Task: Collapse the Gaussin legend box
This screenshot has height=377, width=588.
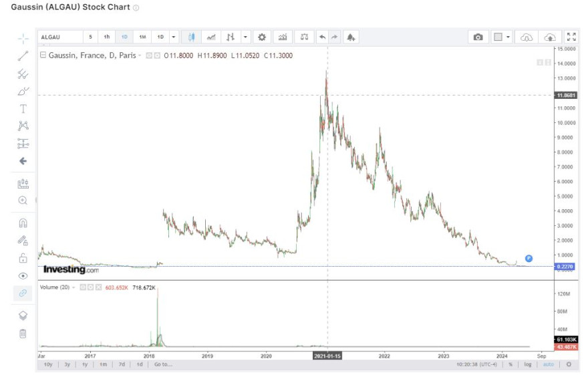Action: pos(43,55)
